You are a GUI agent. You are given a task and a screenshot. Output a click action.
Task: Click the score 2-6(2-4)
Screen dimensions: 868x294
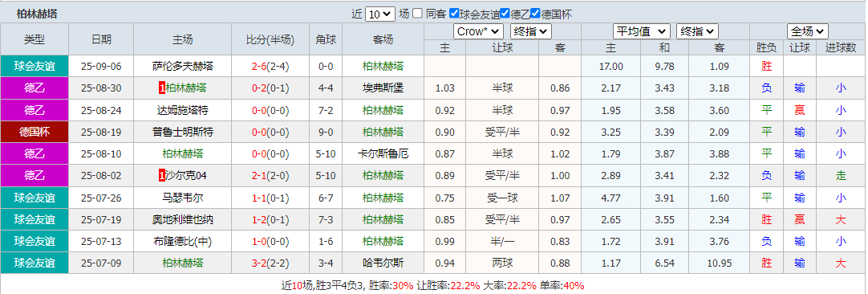click(x=270, y=67)
